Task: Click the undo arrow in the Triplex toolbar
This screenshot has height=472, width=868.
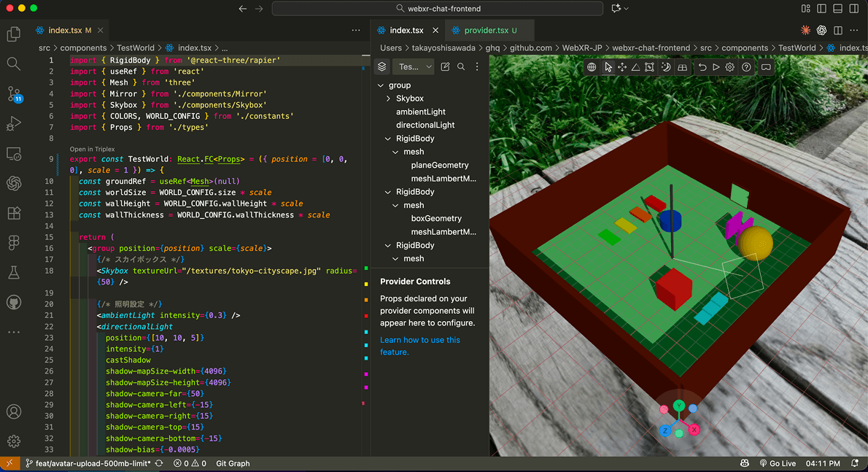Action: (702, 66)
